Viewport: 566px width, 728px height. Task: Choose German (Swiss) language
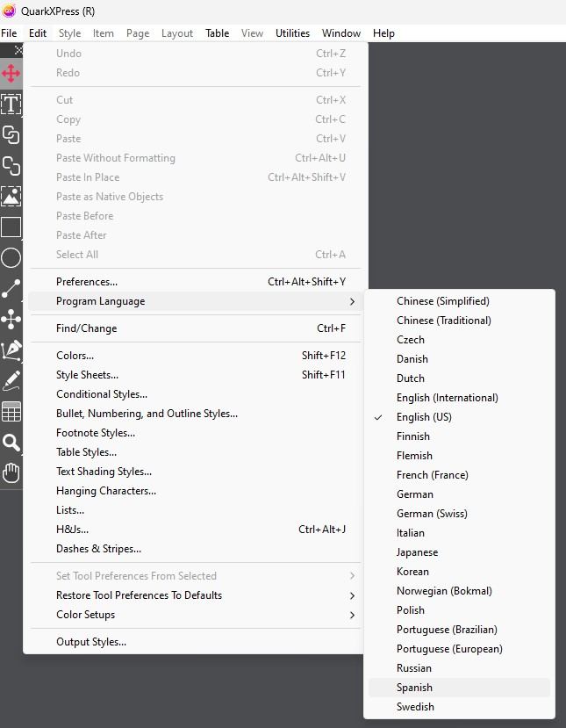tap(459, 514)
